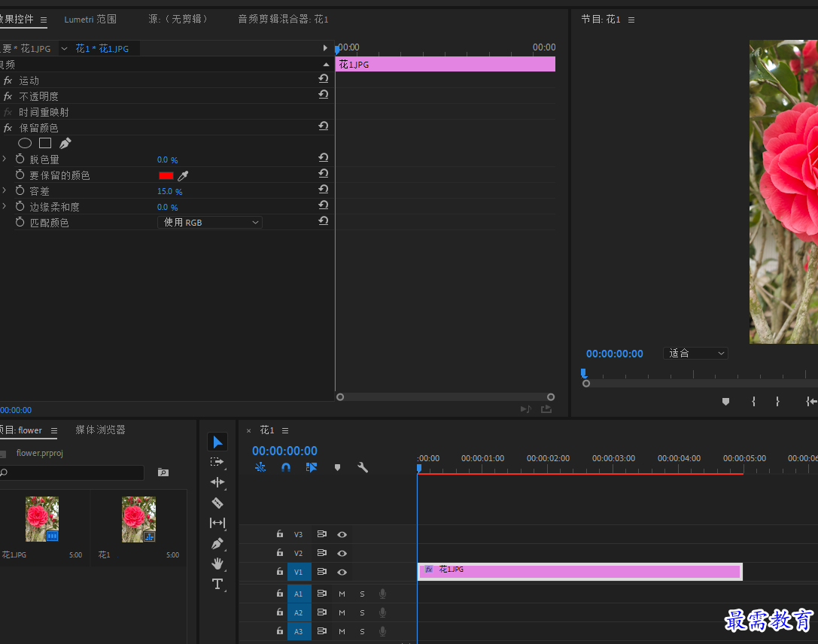Switch to the Lumetri 范围 tab
The width and height of the screenshot is (818, 644).
(x=90, y=20)
